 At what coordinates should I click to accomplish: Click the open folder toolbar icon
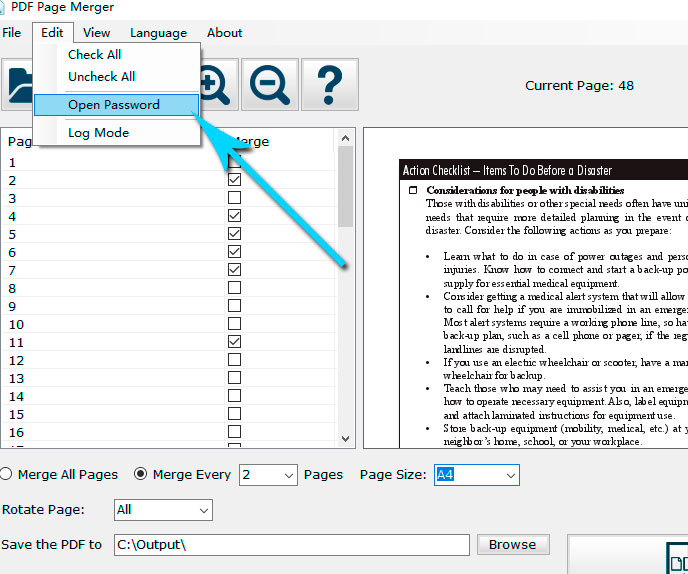pos(18,85)
